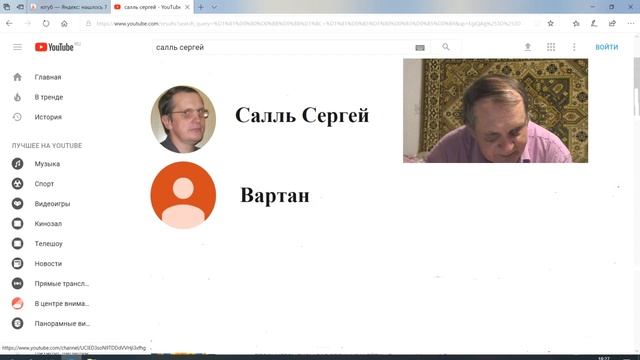Switch to the Яндекс browser tab
The height and width of the screenshot is (360, 640).
(x=69, y=7)
